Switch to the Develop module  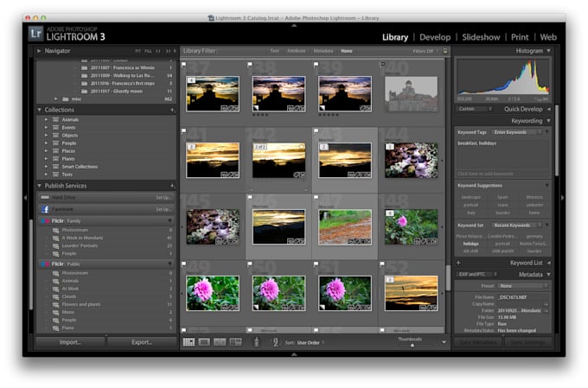(435, 37)
